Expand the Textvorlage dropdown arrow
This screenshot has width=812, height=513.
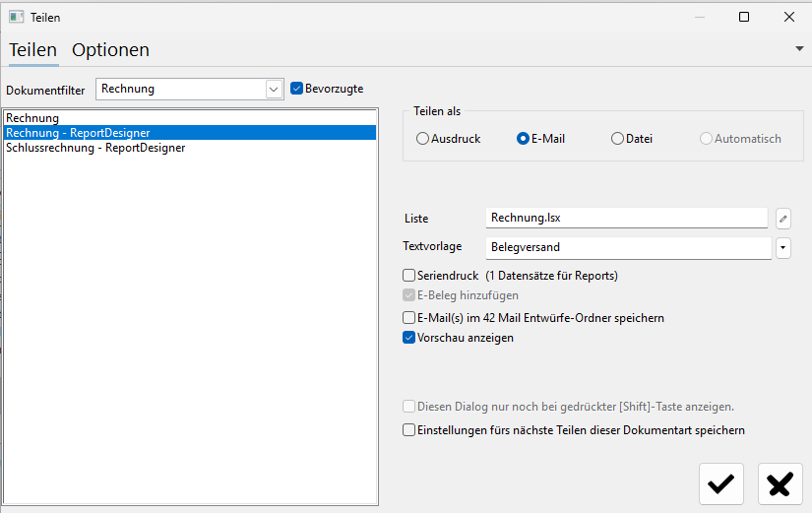pos(783,248)
